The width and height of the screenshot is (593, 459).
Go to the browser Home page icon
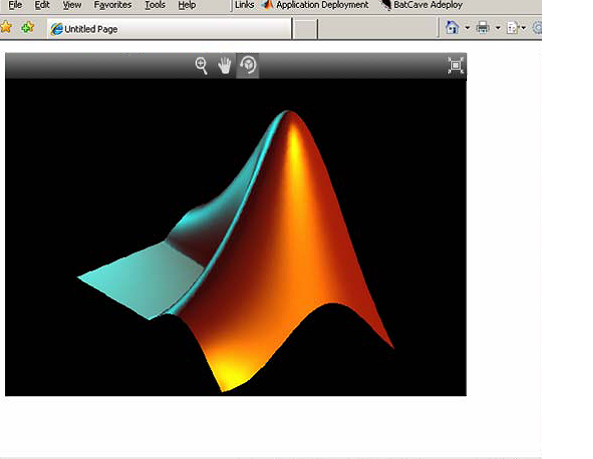[452, 28]
